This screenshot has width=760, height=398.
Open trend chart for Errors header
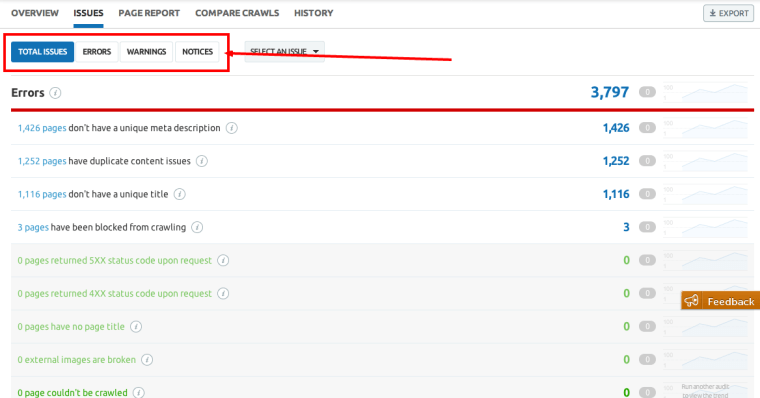[706, 92]
